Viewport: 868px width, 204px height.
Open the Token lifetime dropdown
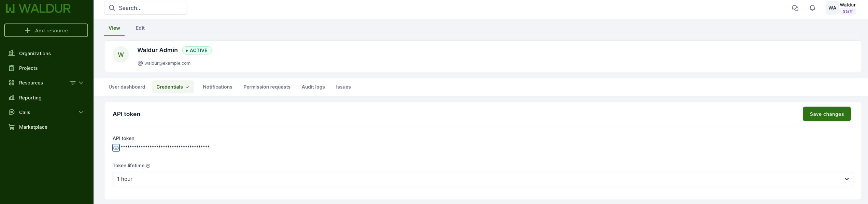(482, 179)
